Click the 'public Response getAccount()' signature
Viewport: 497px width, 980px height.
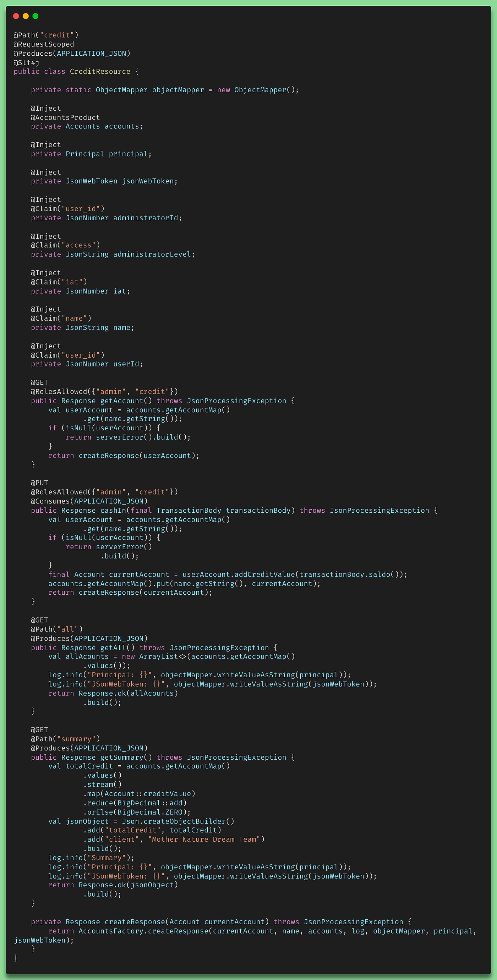(163, 401)
